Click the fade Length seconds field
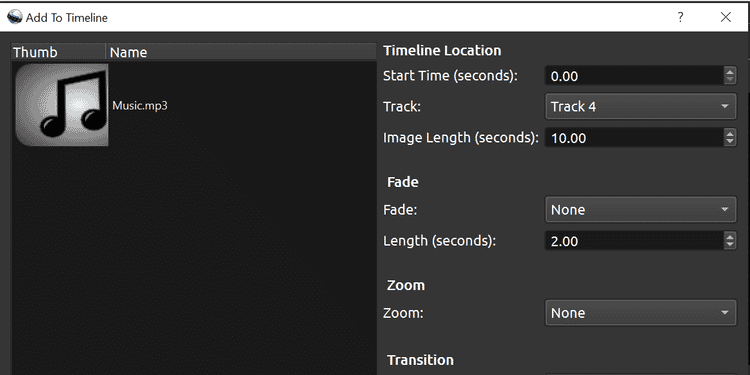 [634, 241]
